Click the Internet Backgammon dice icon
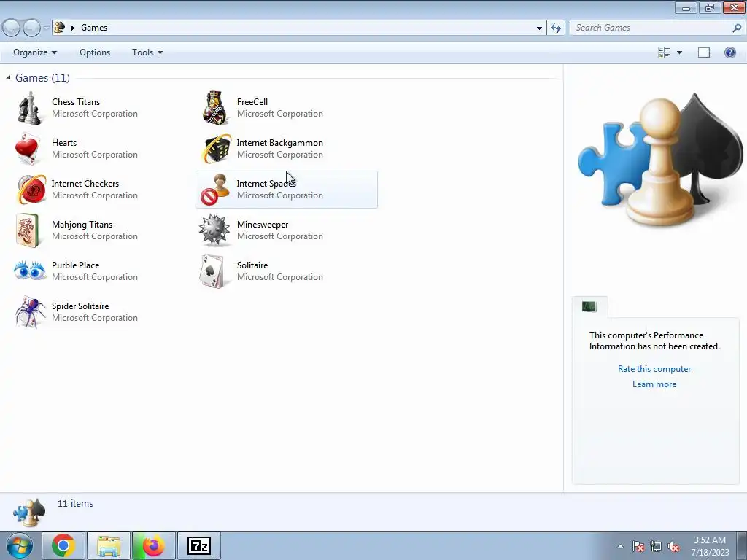The width and height of the screenshot is (747, 560). 216,149
